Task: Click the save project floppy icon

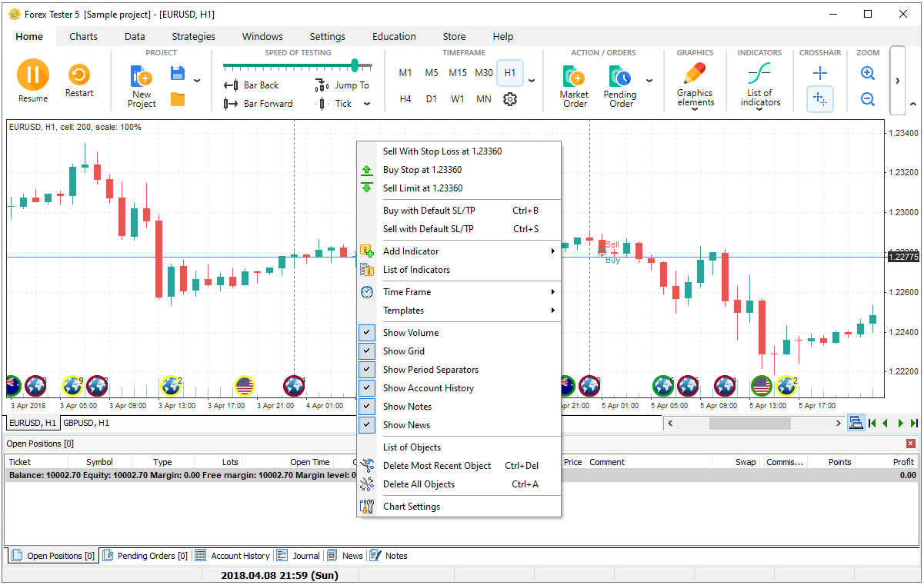Action: pos(178,74)
